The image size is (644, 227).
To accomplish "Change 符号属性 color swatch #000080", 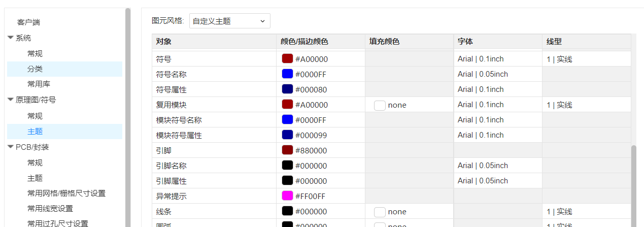I will pos(287,89).
